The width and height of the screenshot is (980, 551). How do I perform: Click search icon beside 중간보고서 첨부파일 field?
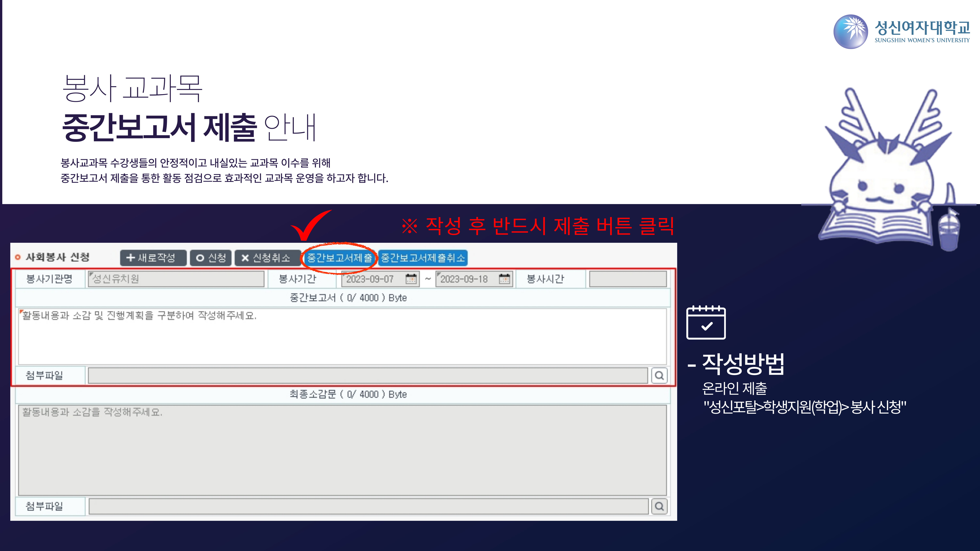click(659, 375)
